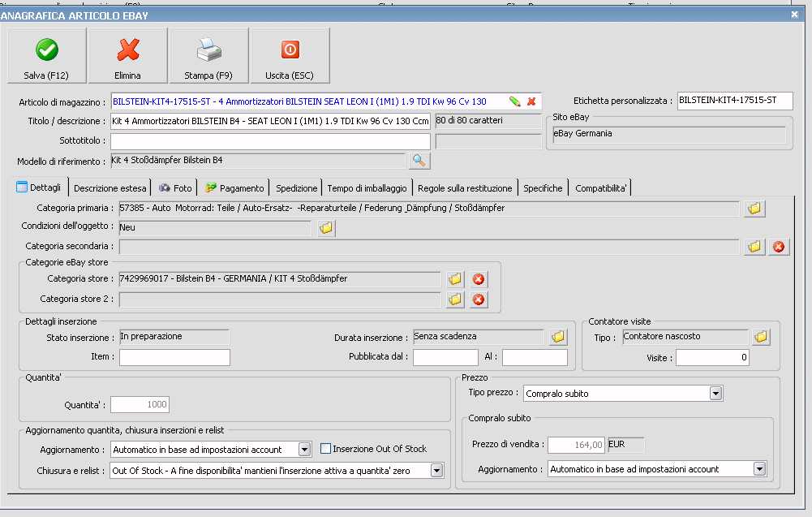The height and width of the screenshot is (517, 812).
Task: Click Categoria primaria field 57385
Action: tap(429, 209)
